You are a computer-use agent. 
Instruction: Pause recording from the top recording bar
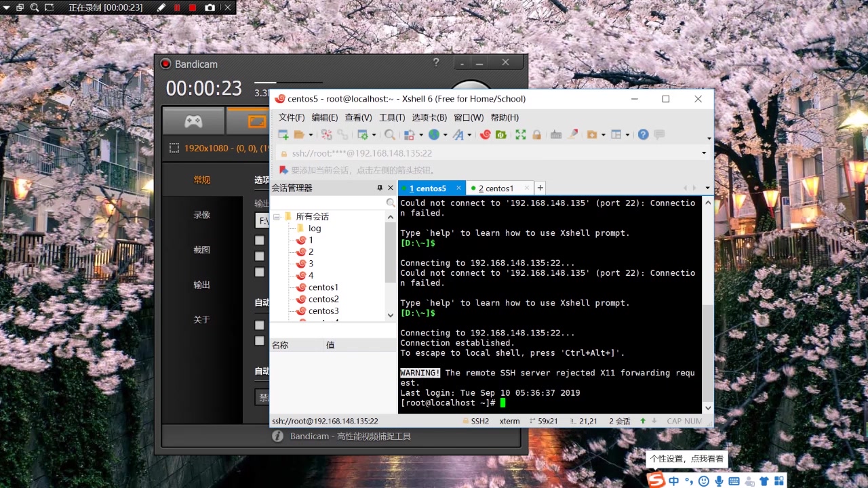coord(177,7)
